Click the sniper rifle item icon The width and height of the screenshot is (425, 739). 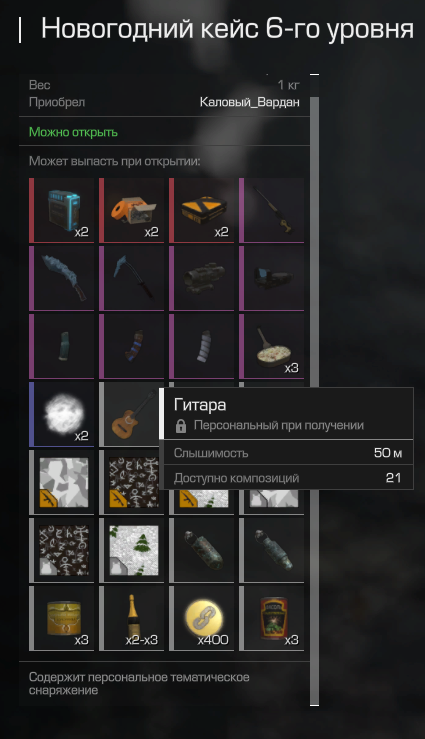click(271, 210)
